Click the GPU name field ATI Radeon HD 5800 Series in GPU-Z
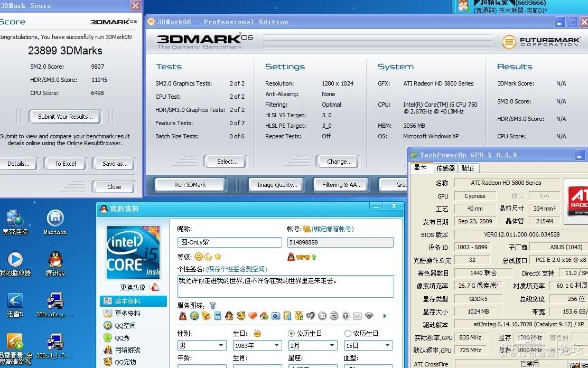The height and width of the screenshot is (368, 588). [507, 183]
